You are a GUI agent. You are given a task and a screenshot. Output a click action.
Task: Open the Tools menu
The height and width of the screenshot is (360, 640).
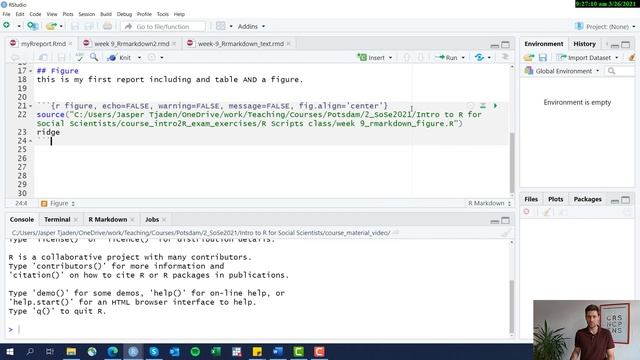coord(162,14)
